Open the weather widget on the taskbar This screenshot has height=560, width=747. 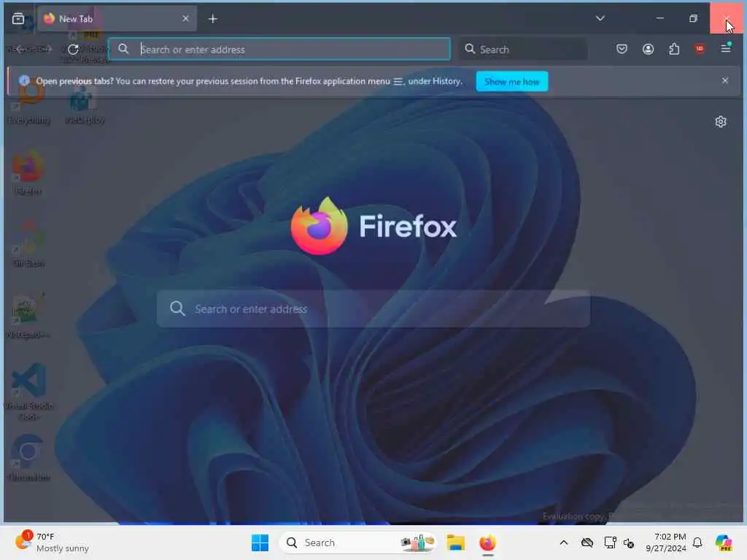click(x=52, y=542)
